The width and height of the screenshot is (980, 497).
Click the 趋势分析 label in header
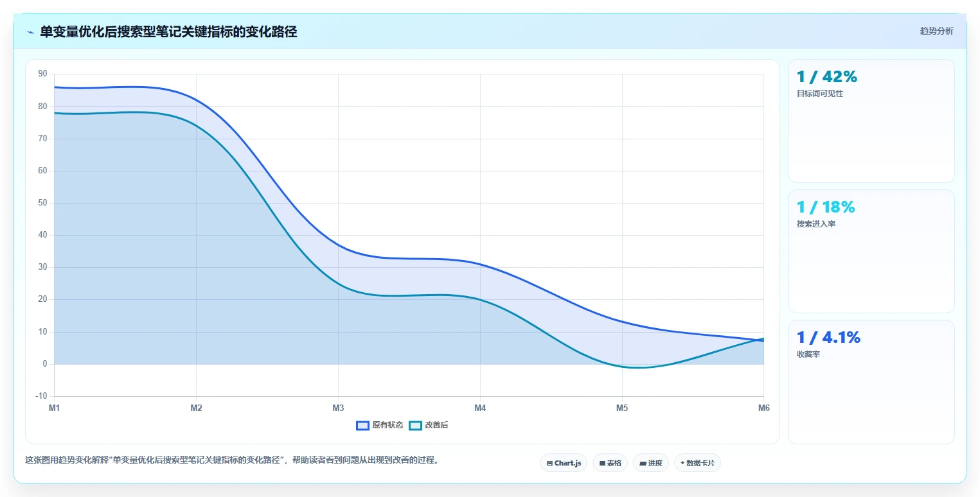coord(936,31)
